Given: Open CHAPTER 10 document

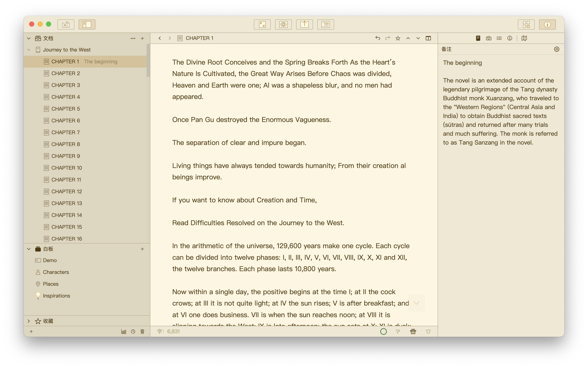Looking at the screenshot, I should click(x=85, y=168).
